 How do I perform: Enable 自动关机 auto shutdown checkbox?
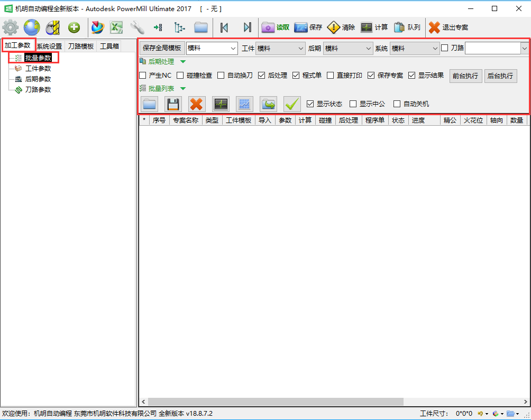point(397,104)
